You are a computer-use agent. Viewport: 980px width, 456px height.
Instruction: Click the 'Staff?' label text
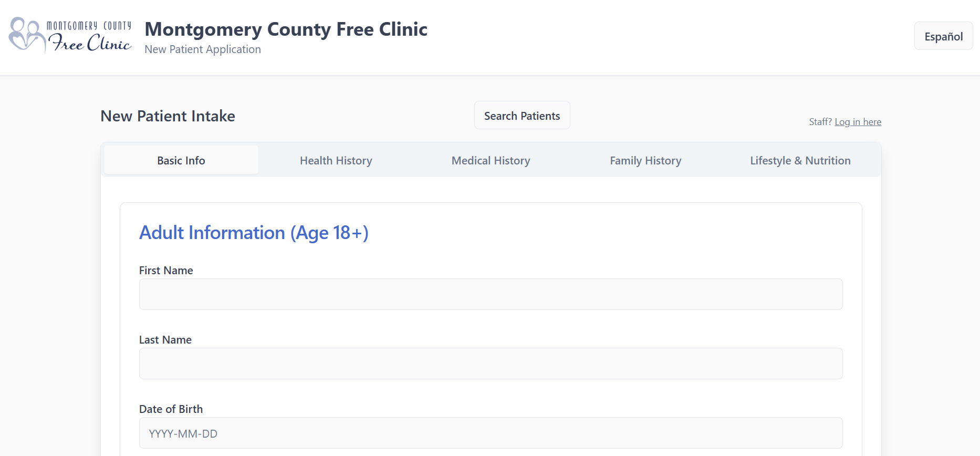[x=820, y=121]
